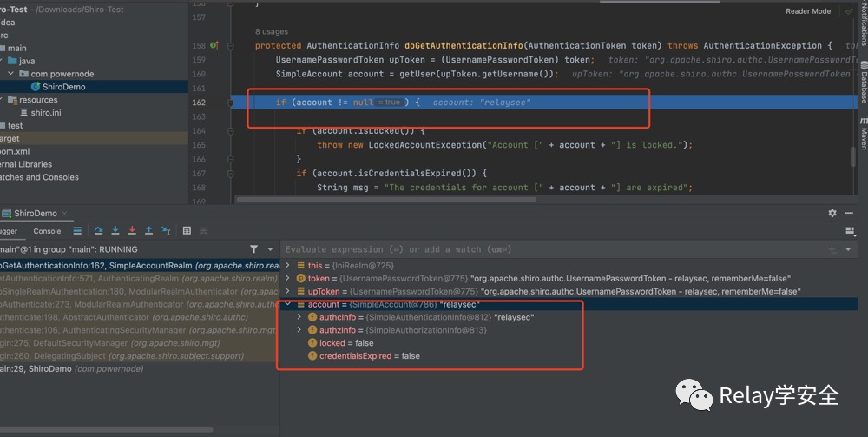This screenshot has width=868, height=437.
Task: Click the layout settings icon in debug panel
Action: click(850, 231)
